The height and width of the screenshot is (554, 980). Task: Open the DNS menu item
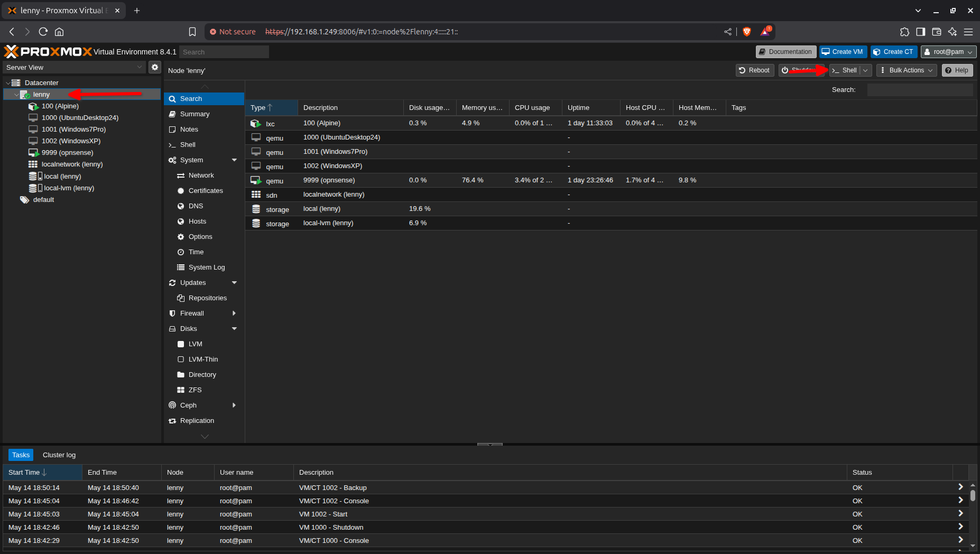coord(196,206)
